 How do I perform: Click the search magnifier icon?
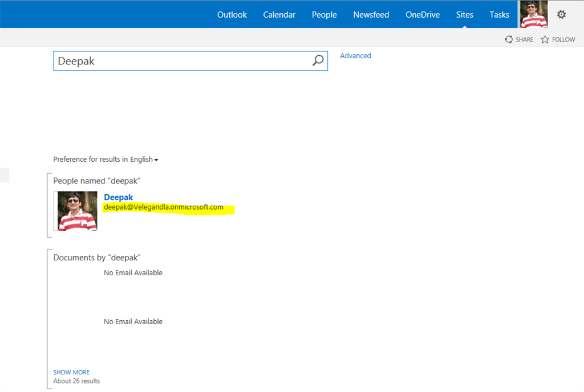pyautogui.click(x=318, y=60)
